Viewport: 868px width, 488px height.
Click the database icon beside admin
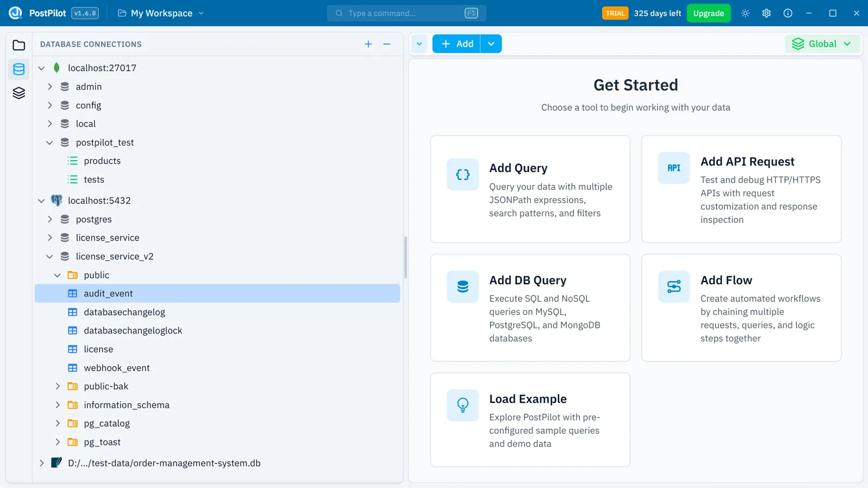coord(65,87)
